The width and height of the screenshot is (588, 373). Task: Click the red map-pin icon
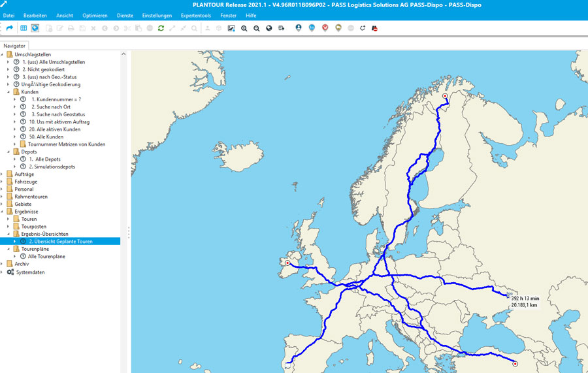pos(325,28)
